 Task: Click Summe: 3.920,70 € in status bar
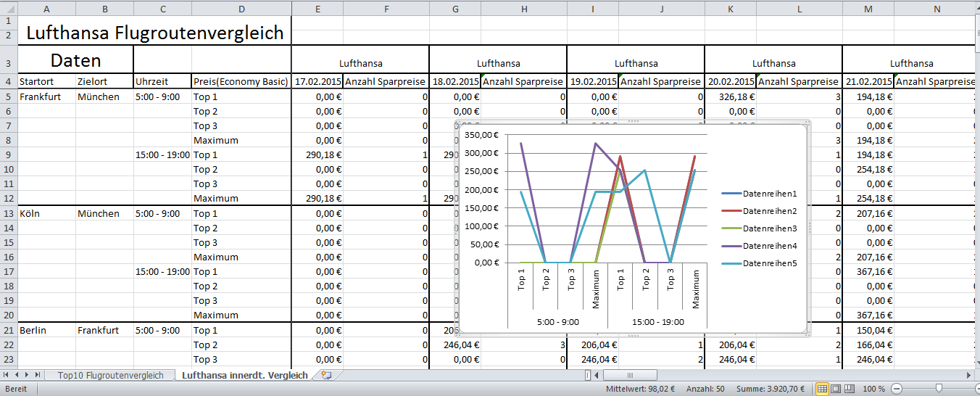tap(771, 389)
